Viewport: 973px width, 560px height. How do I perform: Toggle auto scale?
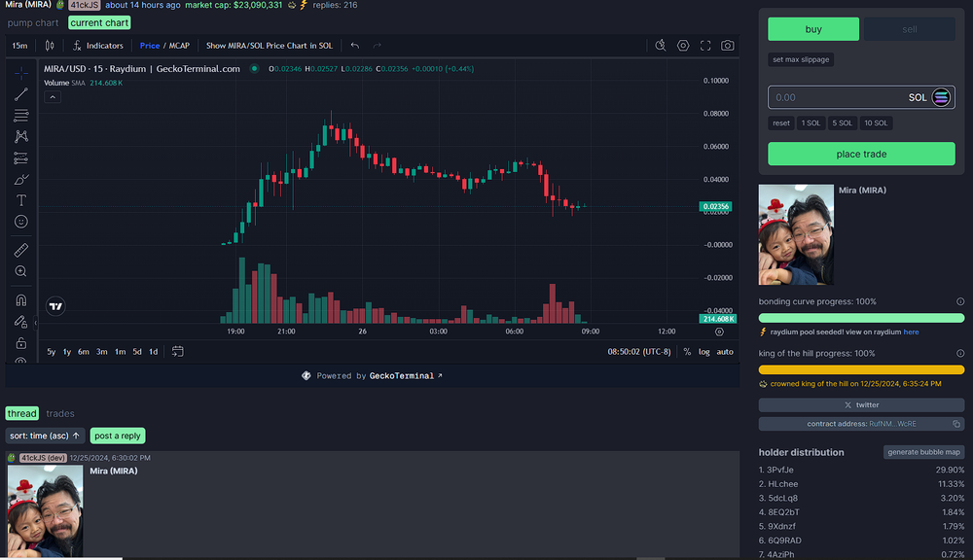(725, 352)
